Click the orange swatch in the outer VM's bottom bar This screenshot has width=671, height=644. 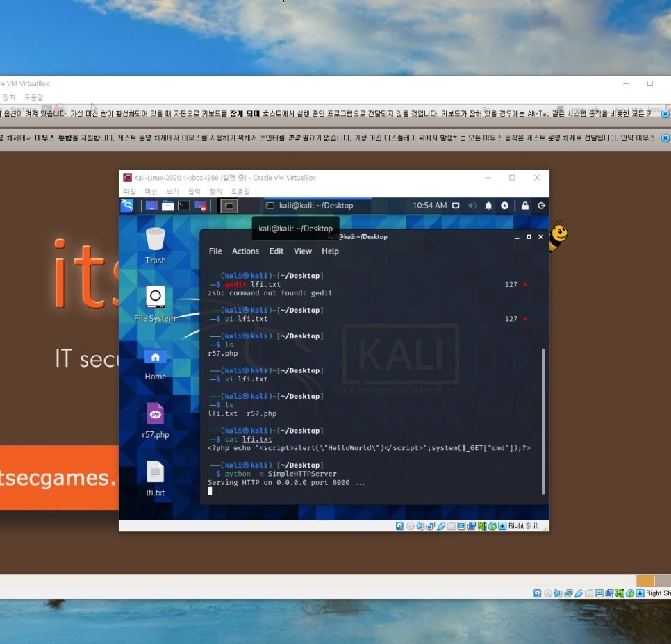645,581
